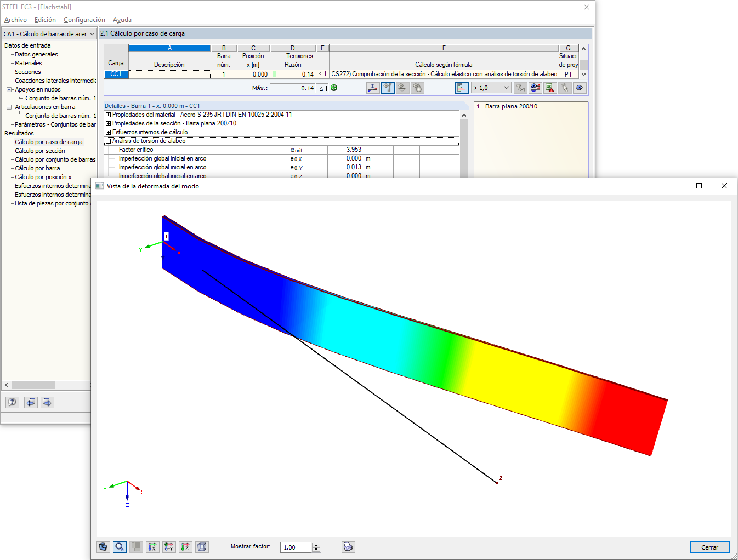This screenshot has width=738, height=560.
Task: Open the Archivo menu
Action: click(x=15, y=20)
